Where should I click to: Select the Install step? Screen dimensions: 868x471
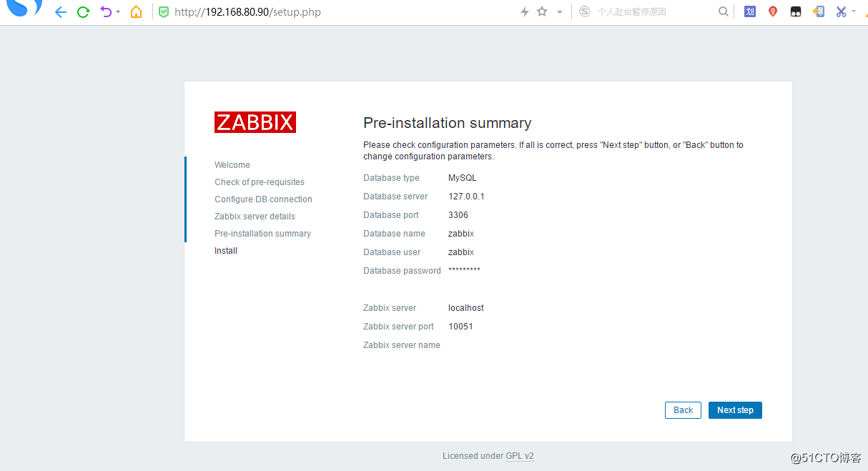point(226,251)
